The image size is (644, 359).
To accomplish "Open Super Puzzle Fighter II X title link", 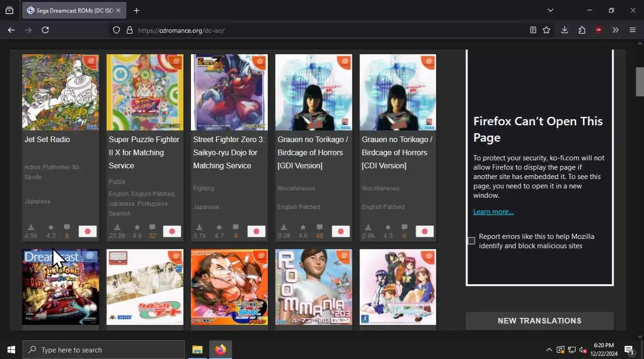I will tap(144, 152).
